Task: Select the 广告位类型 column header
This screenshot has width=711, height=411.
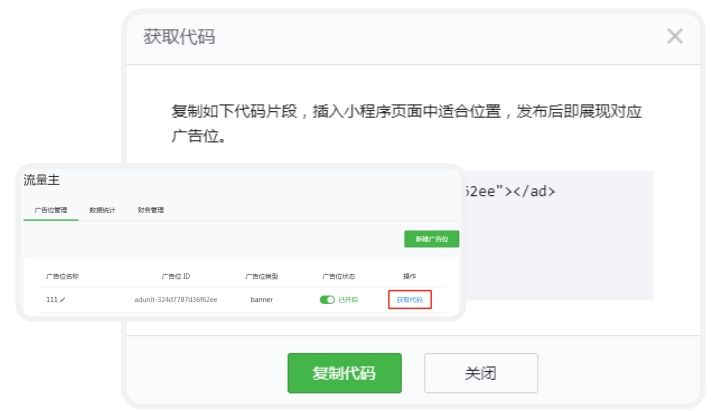Action: [261, 275]
